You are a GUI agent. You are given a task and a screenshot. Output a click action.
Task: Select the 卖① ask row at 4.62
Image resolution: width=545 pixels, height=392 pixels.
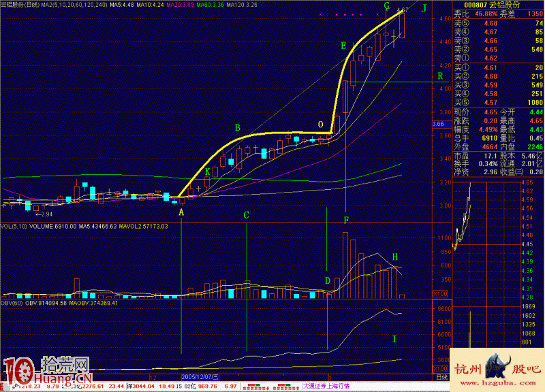(x=499, y=58)
